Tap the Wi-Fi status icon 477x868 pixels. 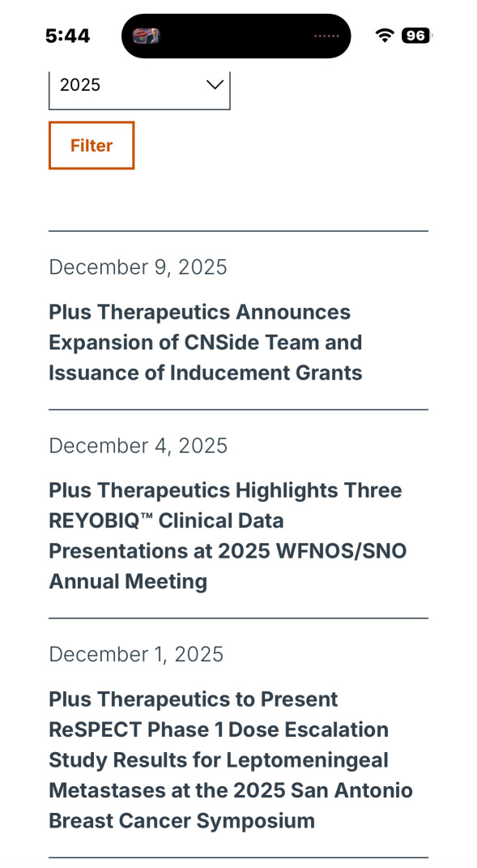[384, 36]
